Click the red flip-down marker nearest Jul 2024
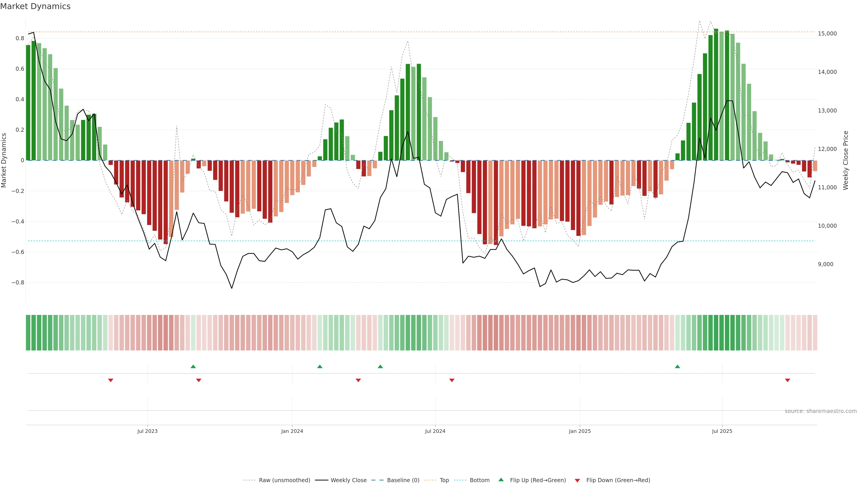Image resolution: width=868 pixels, height=488 pixels. click(452, 380)
